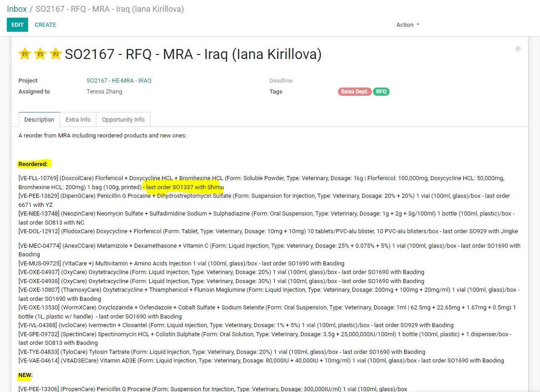540x392 pixels.
Task: Click product code [VE-SPE-09732]
Action: (39, 334)
